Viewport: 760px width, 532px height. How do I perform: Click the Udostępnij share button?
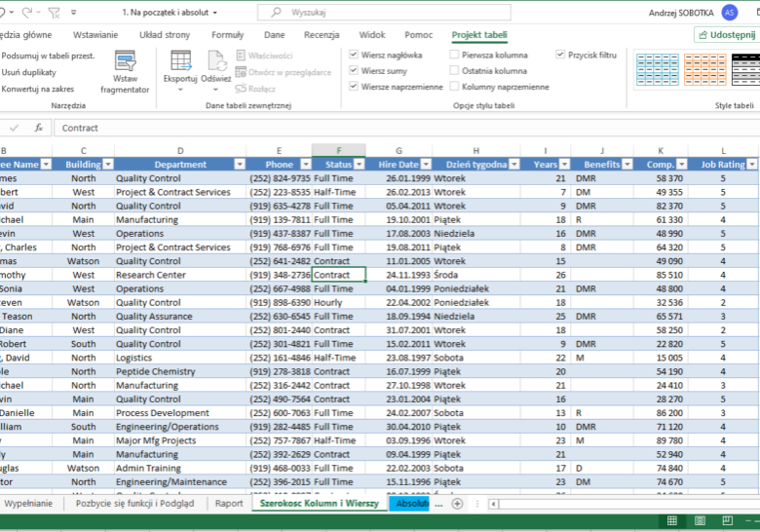point(727,35)
